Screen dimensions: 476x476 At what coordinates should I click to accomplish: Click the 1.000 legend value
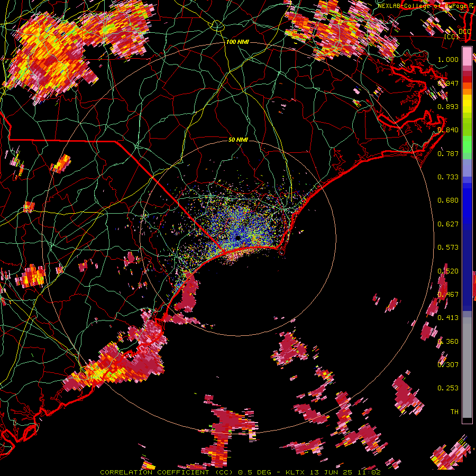tap(448, 59)
